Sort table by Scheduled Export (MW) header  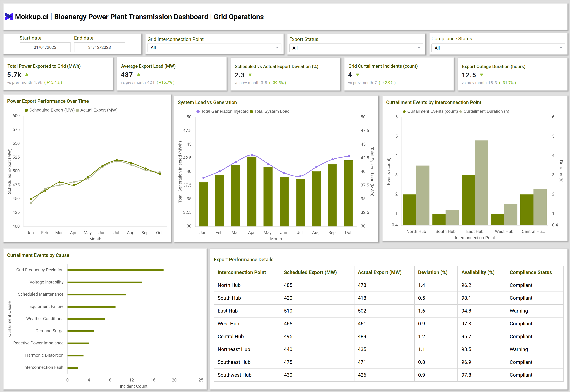click(310, 272)
